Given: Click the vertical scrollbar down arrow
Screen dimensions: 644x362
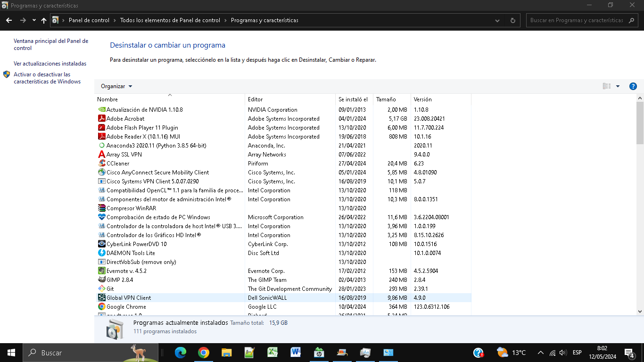Looking at the screenshot, I should pos(640,312).
